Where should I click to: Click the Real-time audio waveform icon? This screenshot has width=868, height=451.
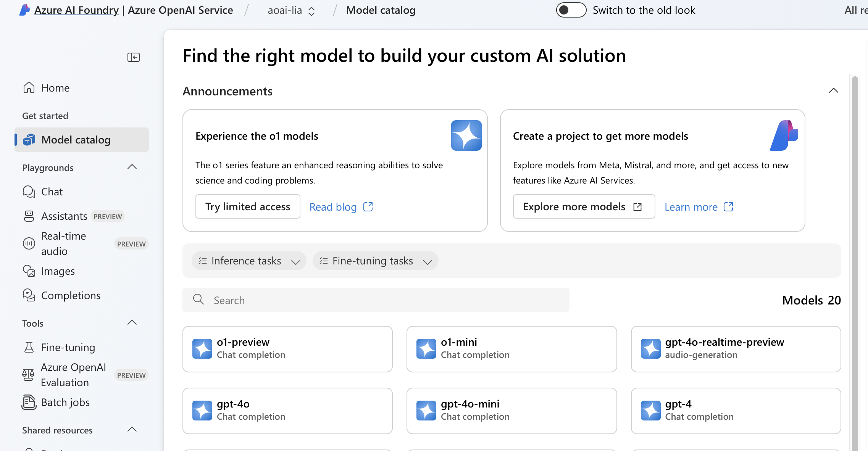tap(29, 243)
